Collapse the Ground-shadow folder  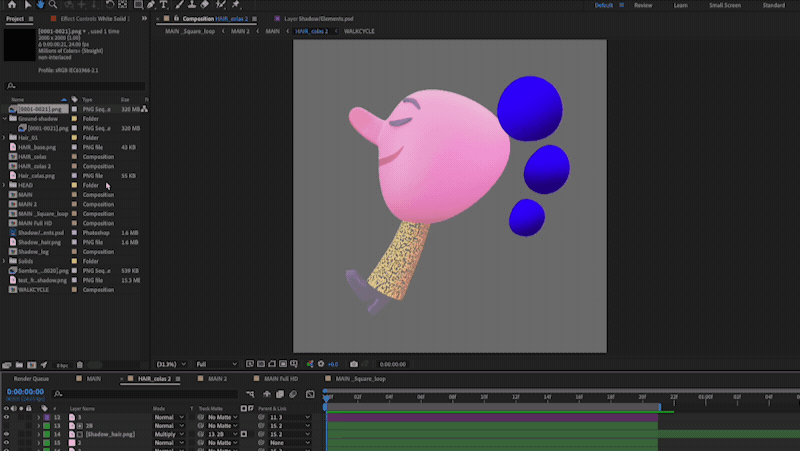click(x=5, y=118)
